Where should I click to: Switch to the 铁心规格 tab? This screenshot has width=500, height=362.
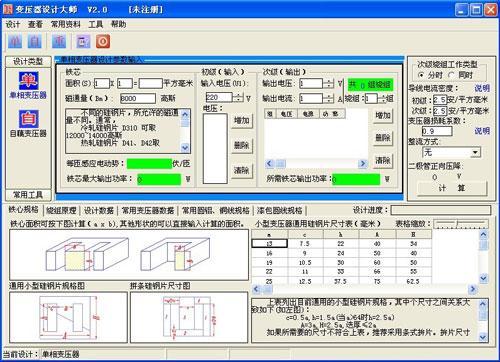(x=23, y=210)
